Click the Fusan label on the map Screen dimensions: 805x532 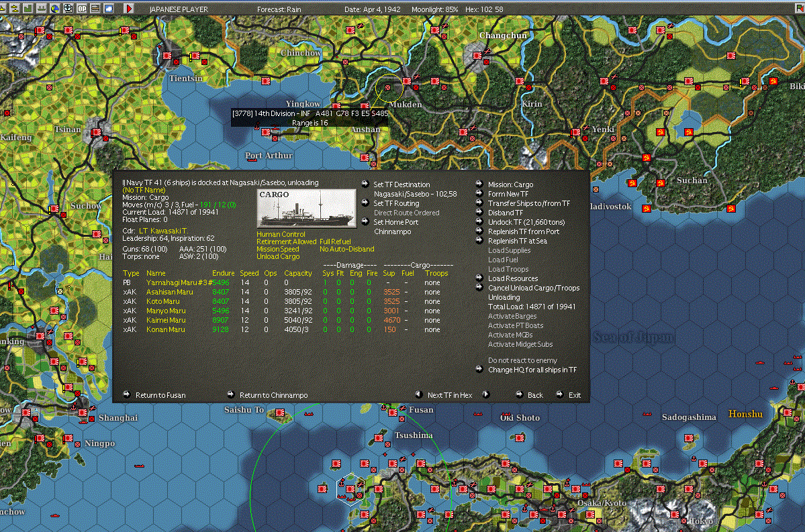[421, 409]
